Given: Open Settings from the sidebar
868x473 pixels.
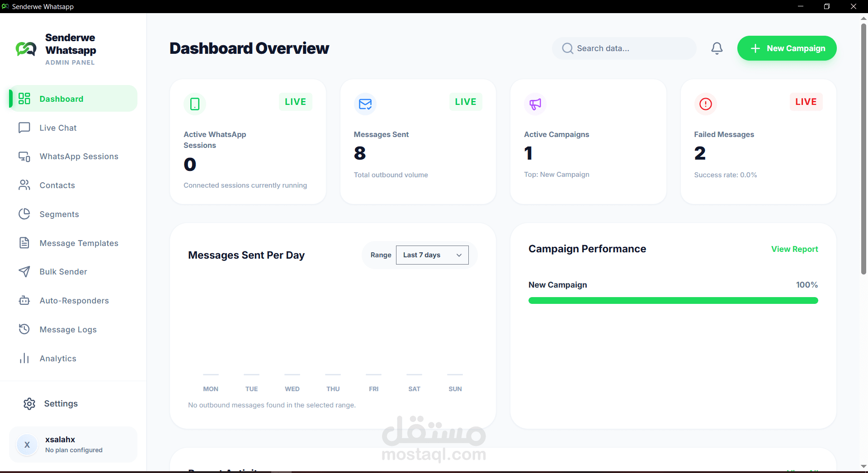Looking at the screenshot, I should (73, 404).
